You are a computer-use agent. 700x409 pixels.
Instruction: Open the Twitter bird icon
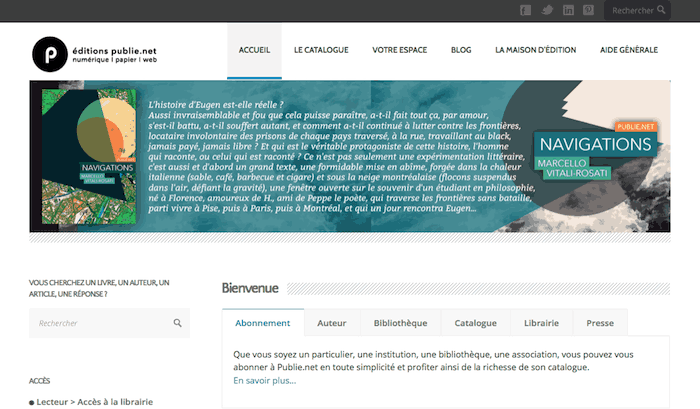pyautogui.click(x=547, y=10)
